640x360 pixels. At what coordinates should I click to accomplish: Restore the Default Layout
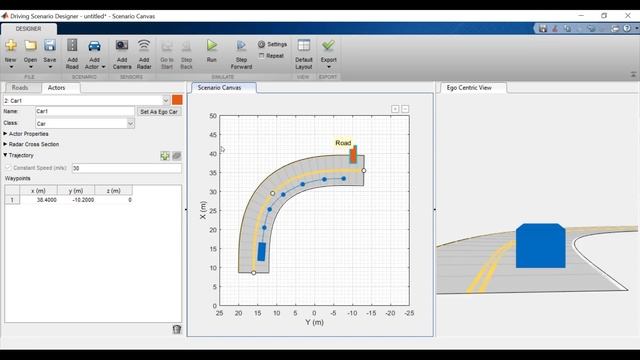coord(304,54)
